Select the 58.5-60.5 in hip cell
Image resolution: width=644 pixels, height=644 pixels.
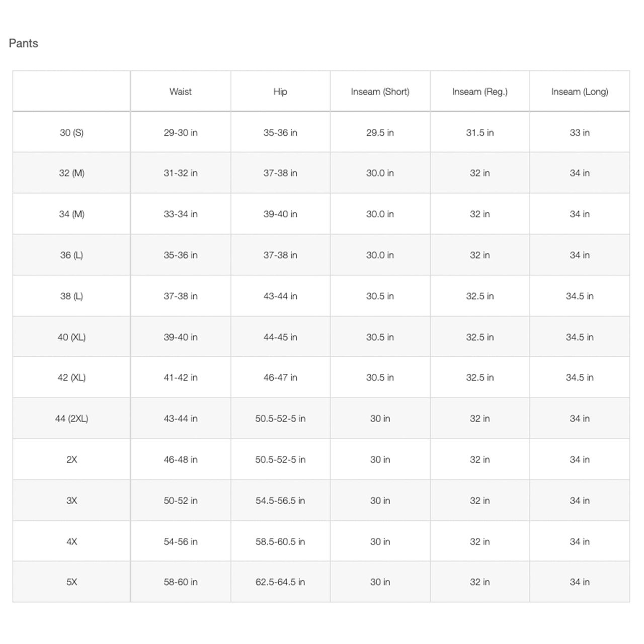pos(280,542)
